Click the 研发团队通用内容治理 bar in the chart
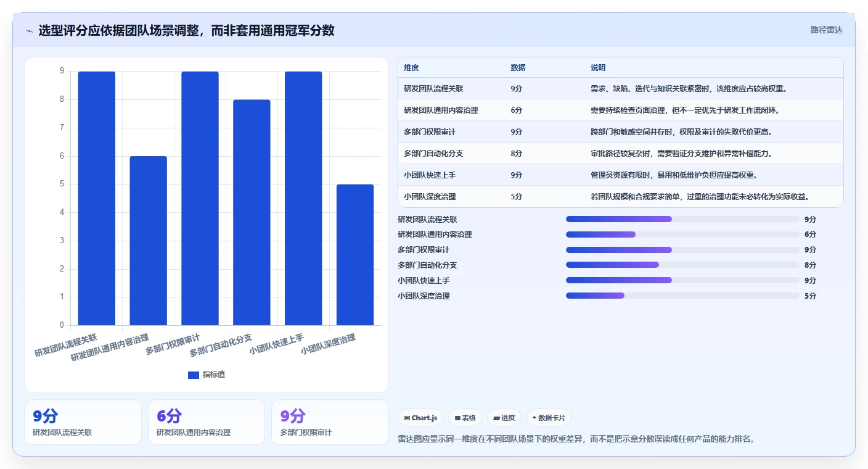 [149, 241]
